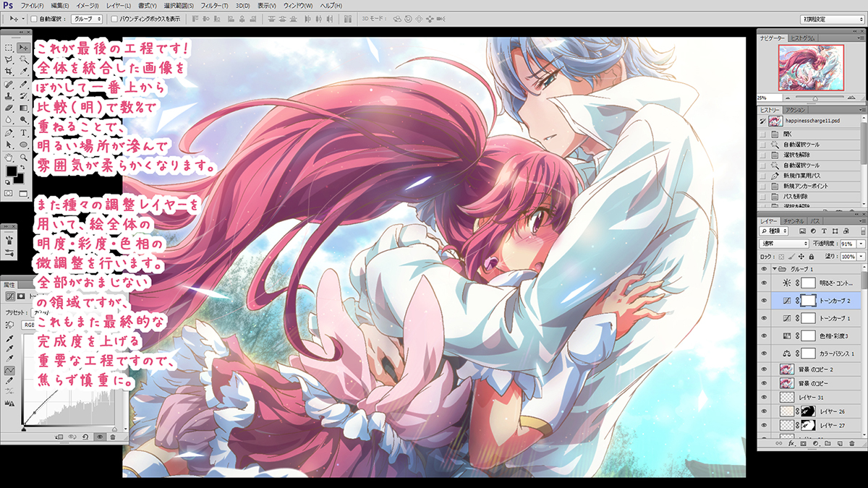The height and width of the screenshot is (488, 868).
Task: Activate the Hand tool
Action: tap(9, 157)
